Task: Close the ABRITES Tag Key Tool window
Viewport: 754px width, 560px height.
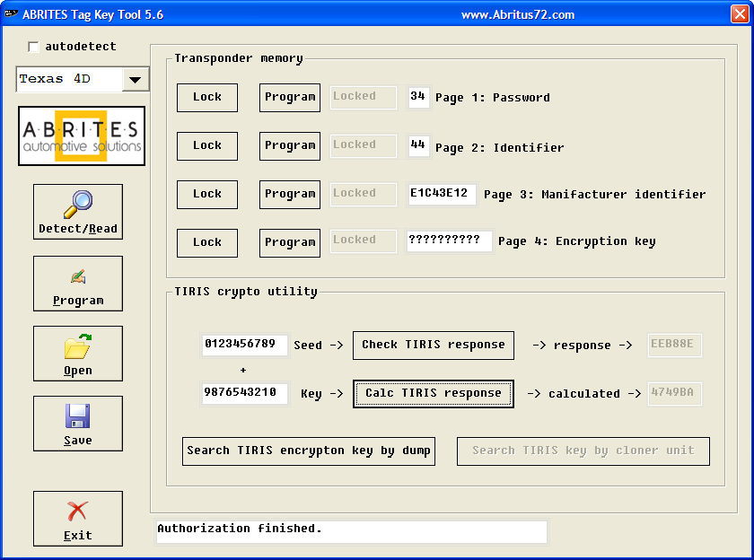Action: 740,13
